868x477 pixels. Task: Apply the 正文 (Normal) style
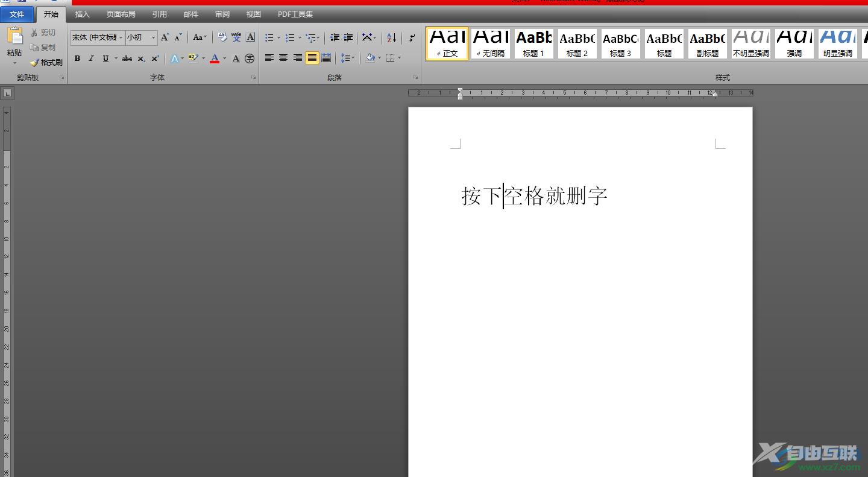click(447, 43)
